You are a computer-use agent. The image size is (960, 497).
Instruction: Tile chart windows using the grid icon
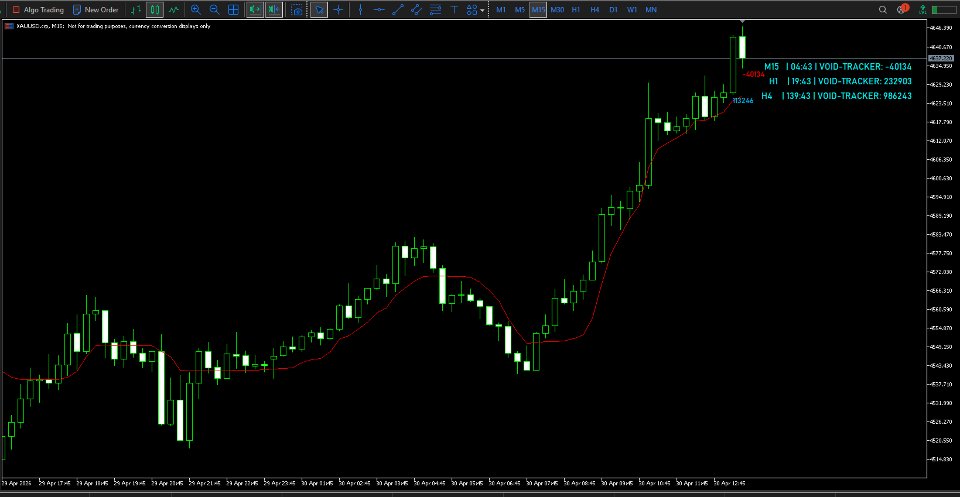[233, 10]
